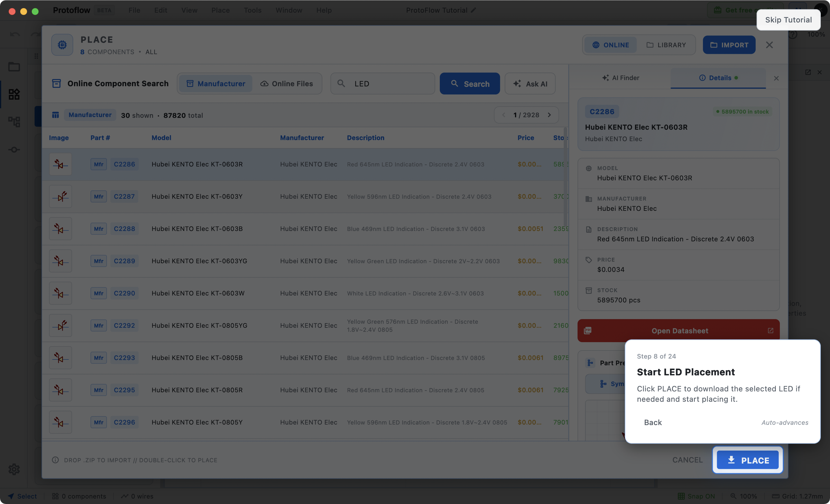Click the blue Search button
Image resolution: width=830 pixels, height=504 pixels.
[x=469, y=84]
